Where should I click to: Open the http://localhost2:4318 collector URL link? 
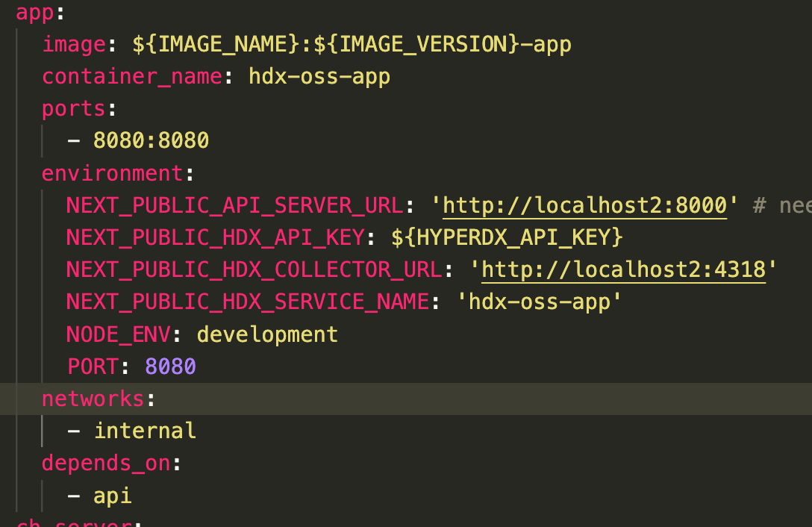tap(625, 269)
